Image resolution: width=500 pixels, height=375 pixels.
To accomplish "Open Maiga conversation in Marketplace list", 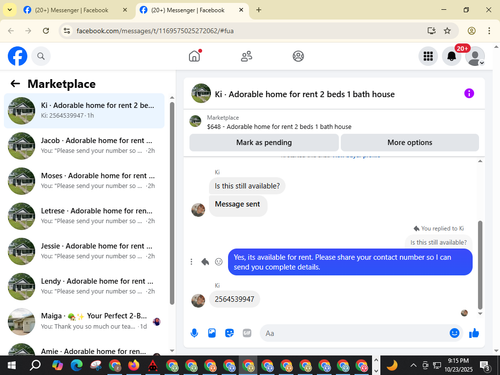I will (84, 321).
